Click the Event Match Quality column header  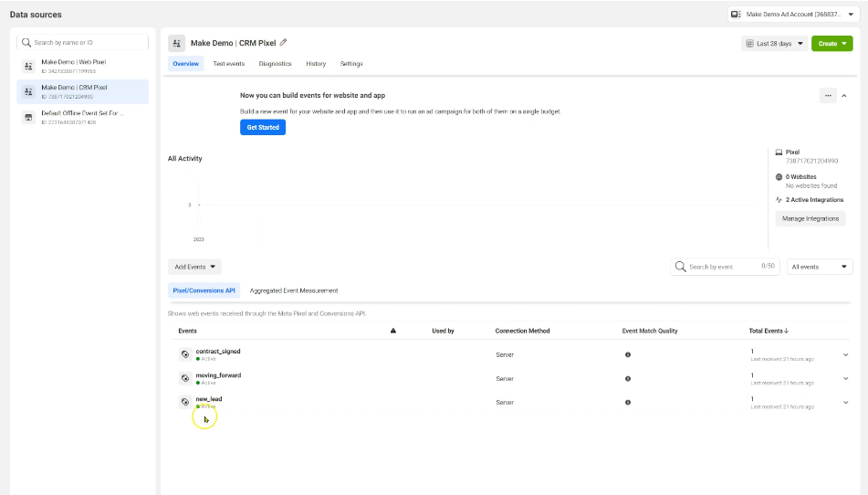point(650,332)
